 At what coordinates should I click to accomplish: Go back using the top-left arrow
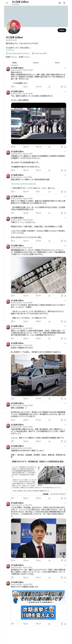[7, 3]
